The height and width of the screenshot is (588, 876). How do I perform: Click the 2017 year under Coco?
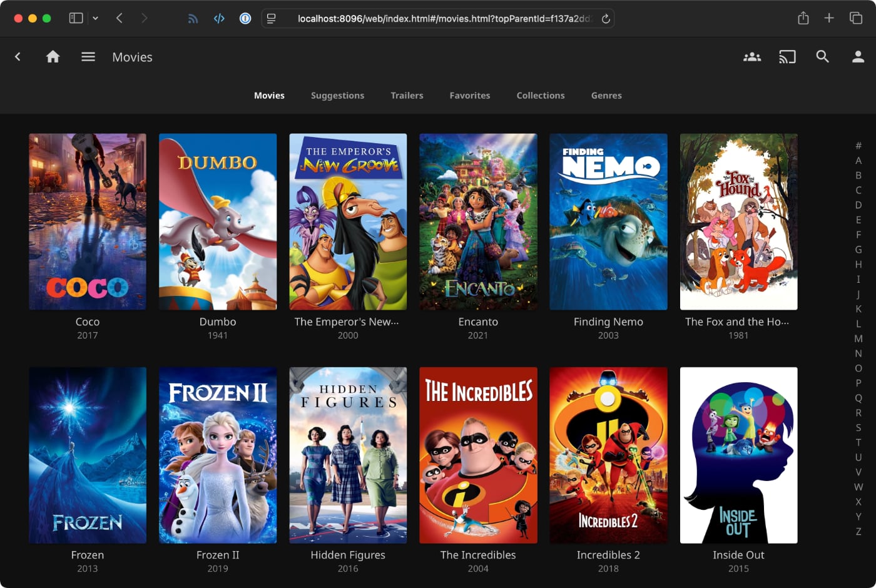pyautogui.click(x=88, y=335)
